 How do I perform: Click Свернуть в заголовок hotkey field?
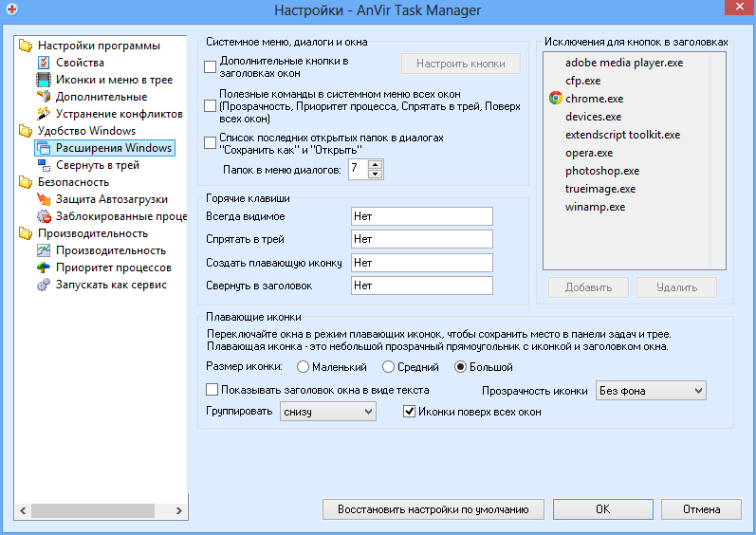422,286
